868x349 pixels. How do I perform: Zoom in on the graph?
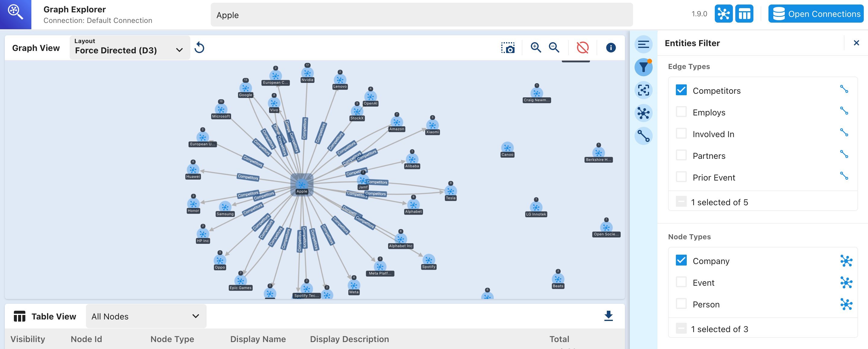(535, 48)
